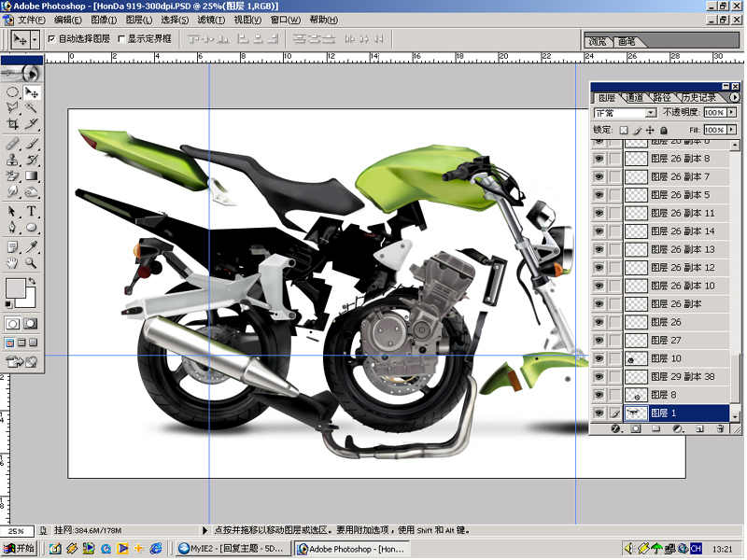Click the 开始 Start button
This screenshot has height=560, width=747.
point(19,549)
